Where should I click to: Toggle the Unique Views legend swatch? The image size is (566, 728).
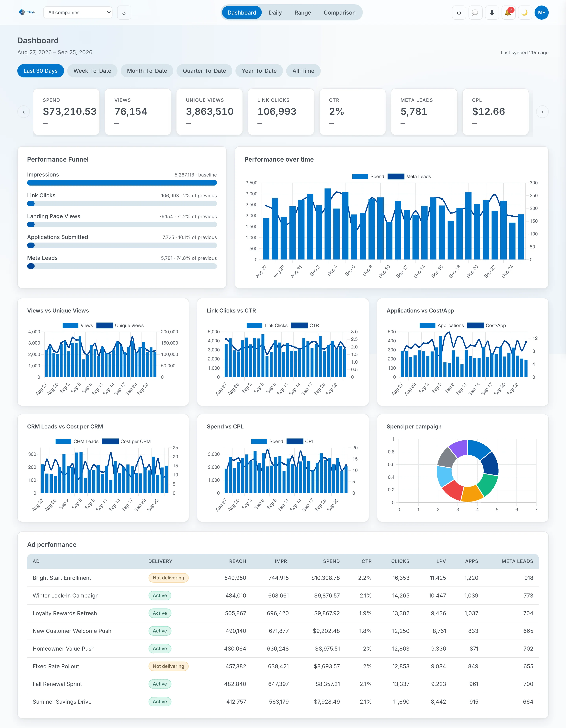105,325
